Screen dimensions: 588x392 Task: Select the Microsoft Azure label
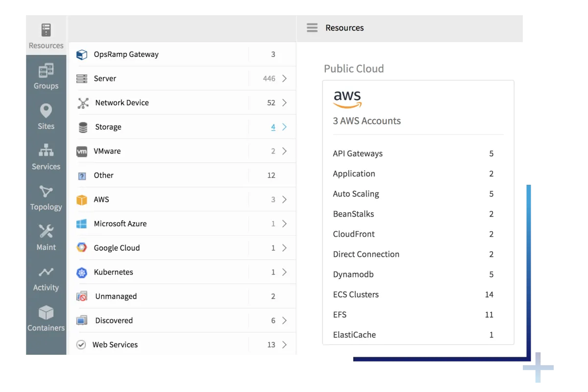pos(120,224)
